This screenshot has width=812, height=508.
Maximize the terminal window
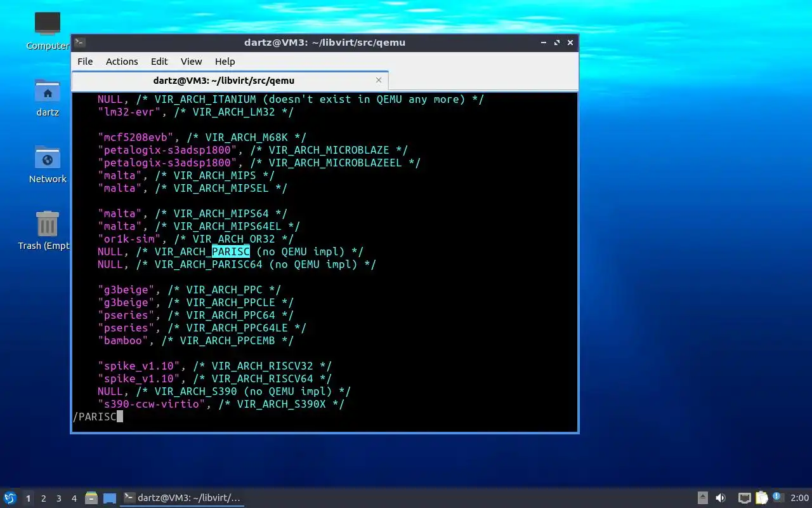click(x=557, y=43)
